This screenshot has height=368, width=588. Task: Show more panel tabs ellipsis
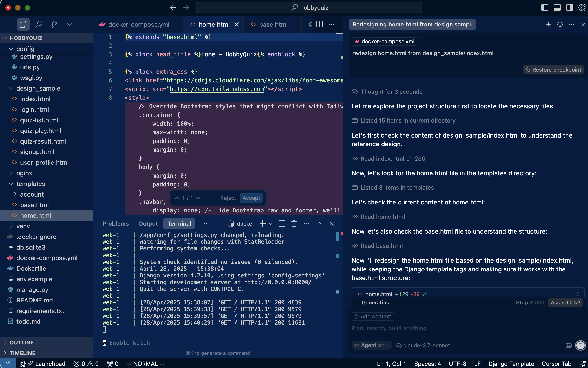coord(205,223)
